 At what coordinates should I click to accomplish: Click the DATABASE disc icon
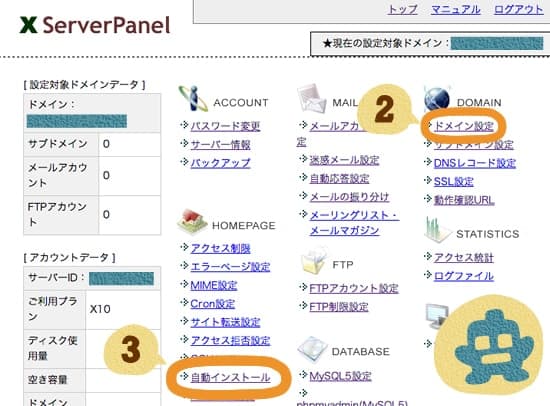(311, 348)
